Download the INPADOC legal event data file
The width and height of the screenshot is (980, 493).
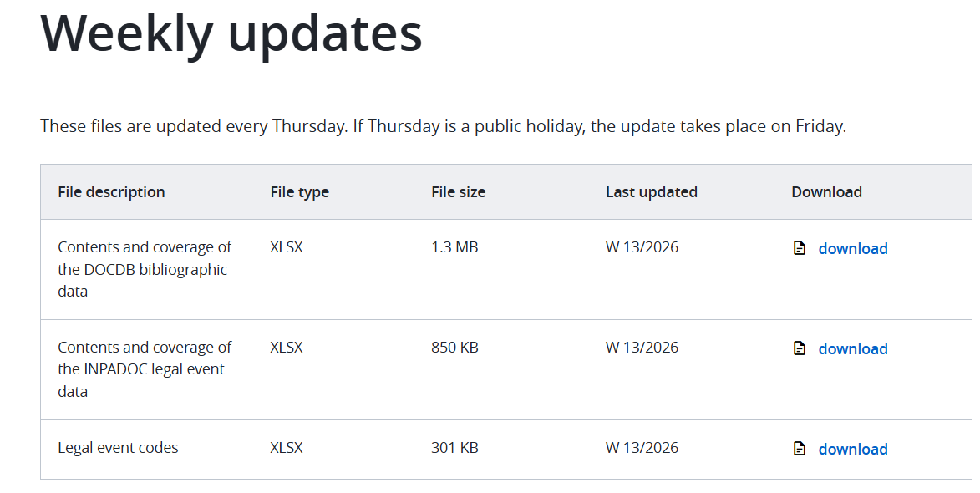(852, 348)
